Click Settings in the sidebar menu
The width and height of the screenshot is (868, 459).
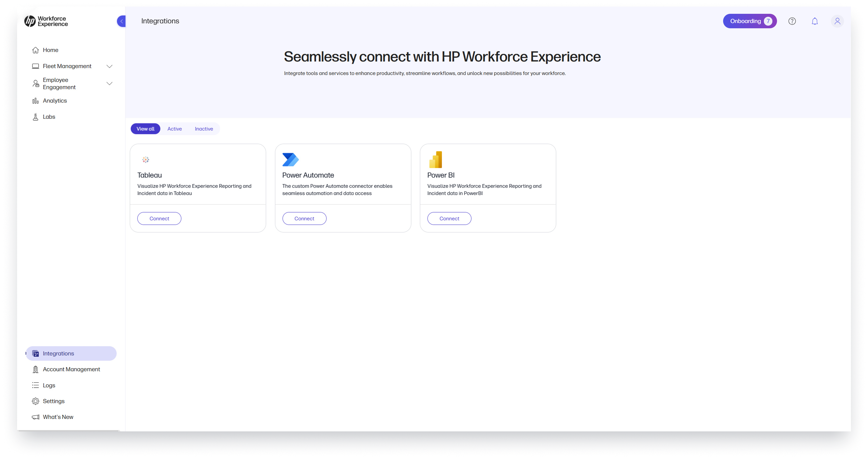pos(54,400)
